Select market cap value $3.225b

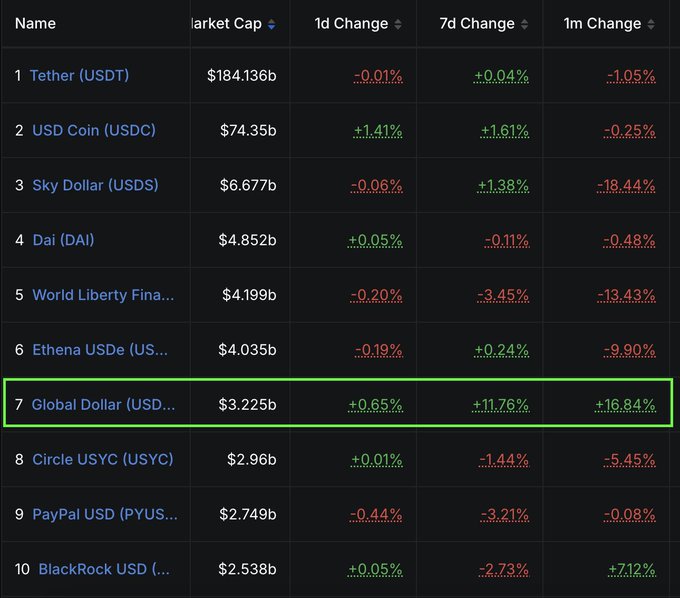pos(247,405)
